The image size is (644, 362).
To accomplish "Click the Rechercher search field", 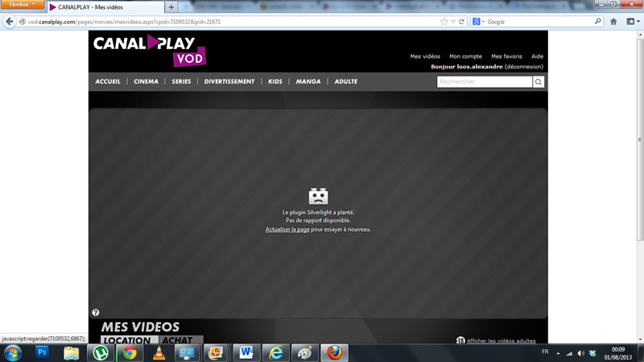I will (x=485, y=82).
